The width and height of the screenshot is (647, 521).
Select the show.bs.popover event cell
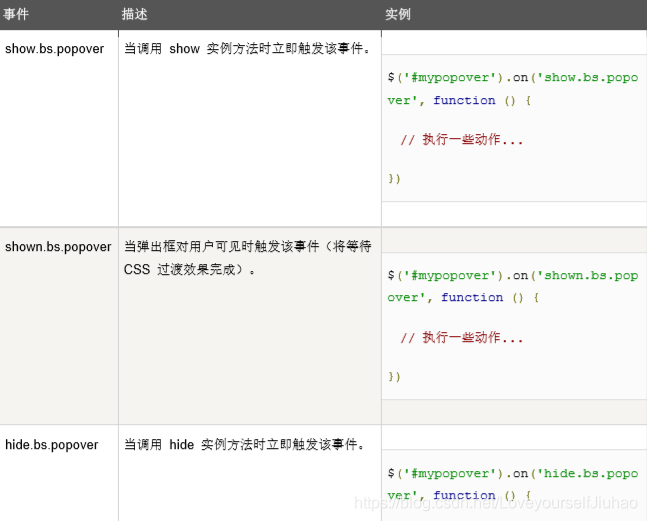[54, 49]
